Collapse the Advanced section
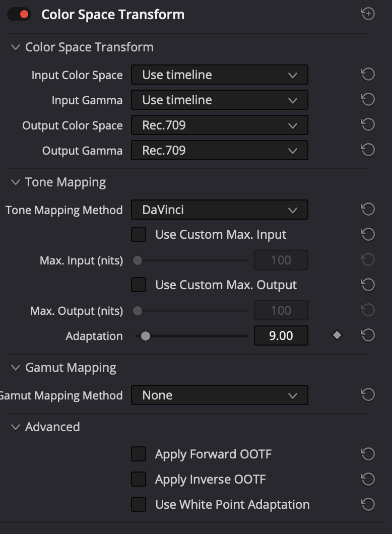 [x=15, y=427]
